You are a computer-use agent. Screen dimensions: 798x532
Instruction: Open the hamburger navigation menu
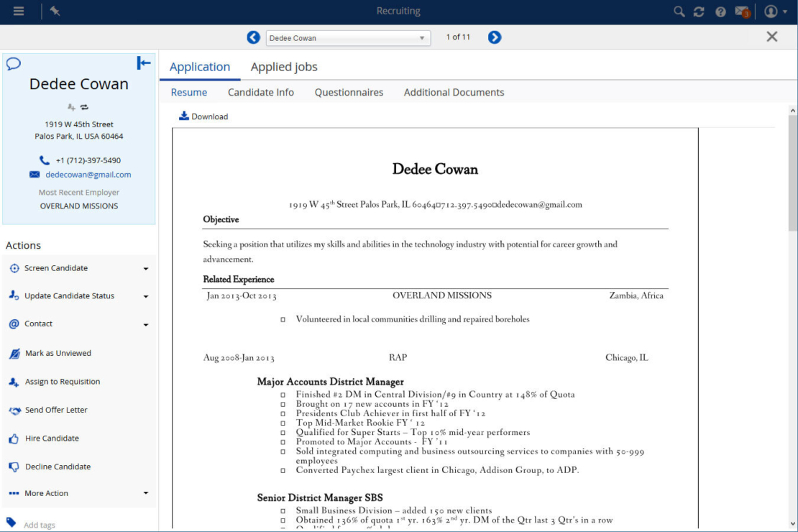point(19,12)
